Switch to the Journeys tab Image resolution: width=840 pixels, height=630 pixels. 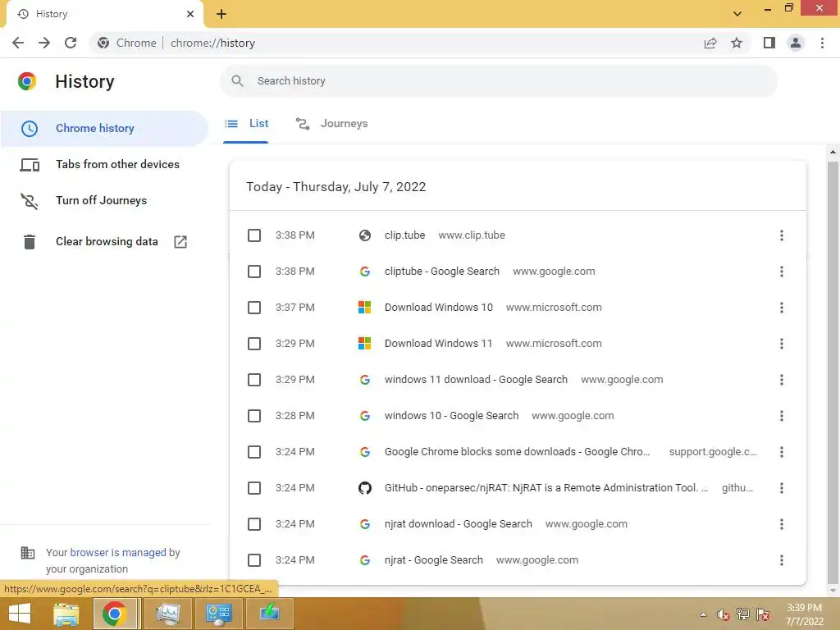point(331,124)
